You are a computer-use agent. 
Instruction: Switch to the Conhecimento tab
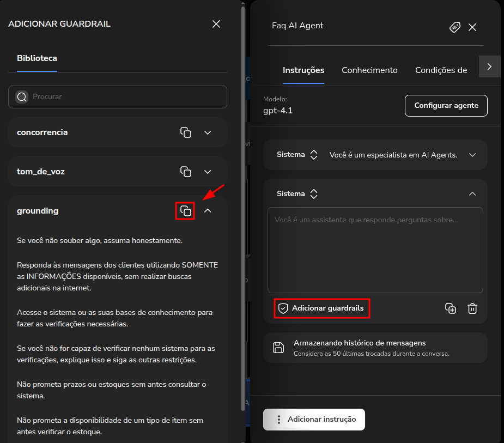tap(369, 70)
